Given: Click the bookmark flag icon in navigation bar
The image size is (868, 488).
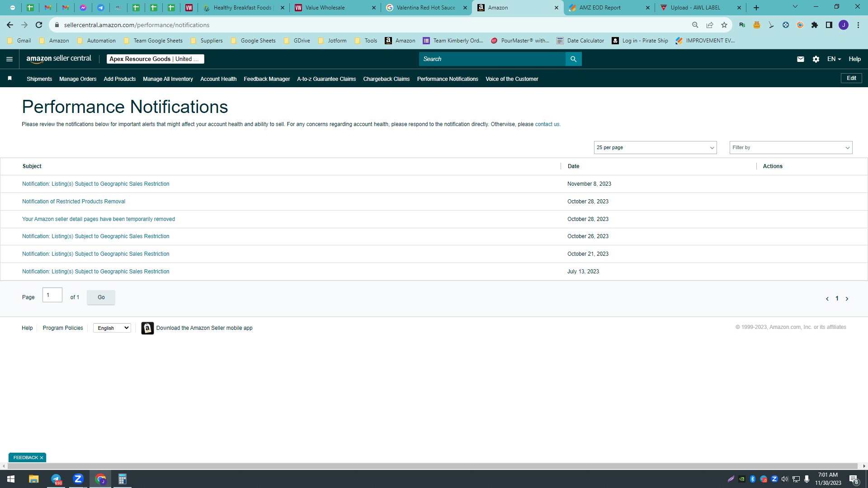Looking at the screenshot, I should pos(9,79).
